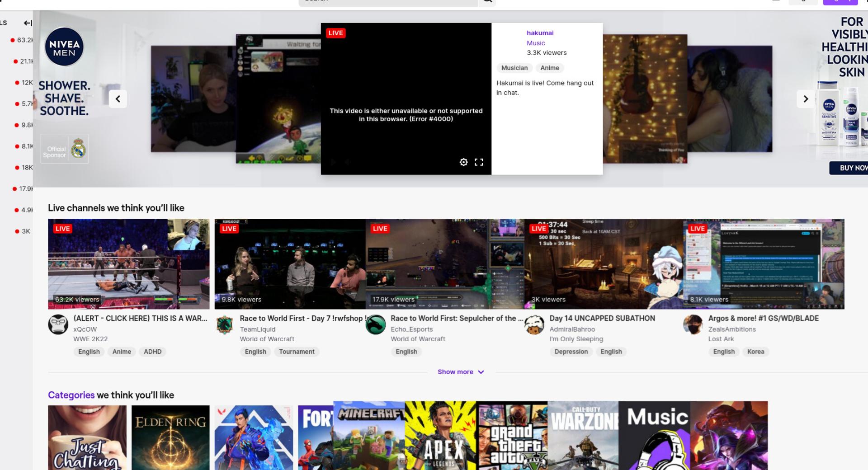Open AdmiralBahroo channel avatar

point(534,324)
